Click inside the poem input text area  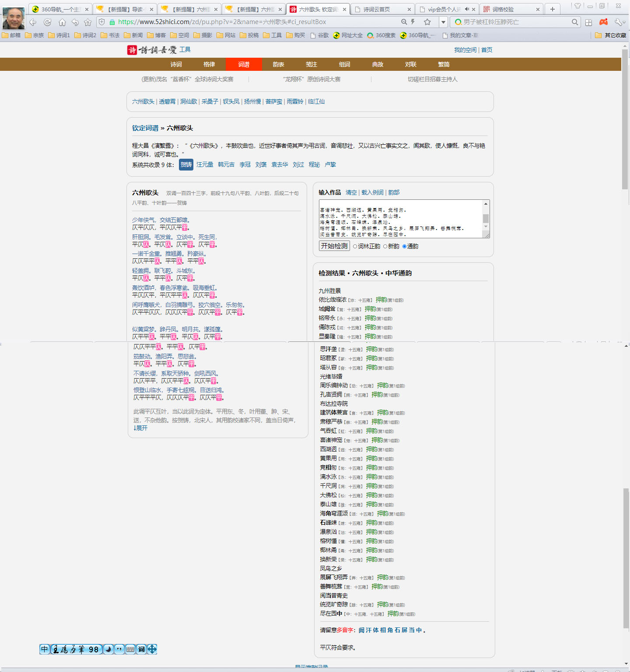pos(400,219)
